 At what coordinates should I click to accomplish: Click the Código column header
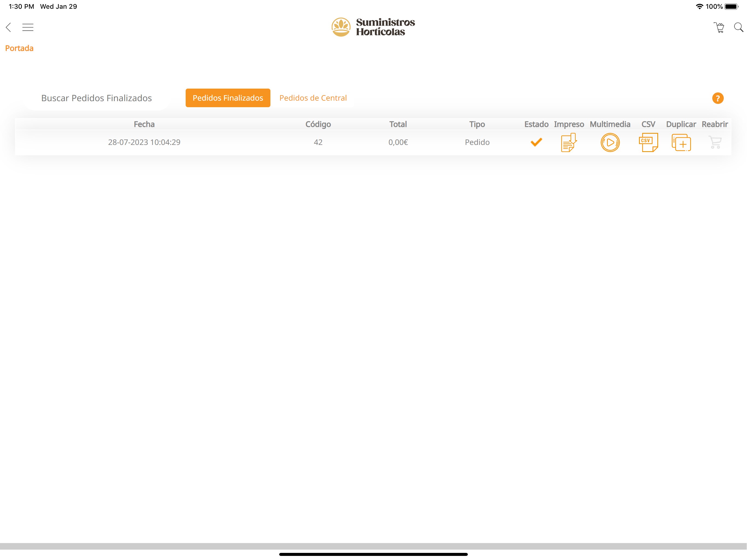[x=318, y=124]
